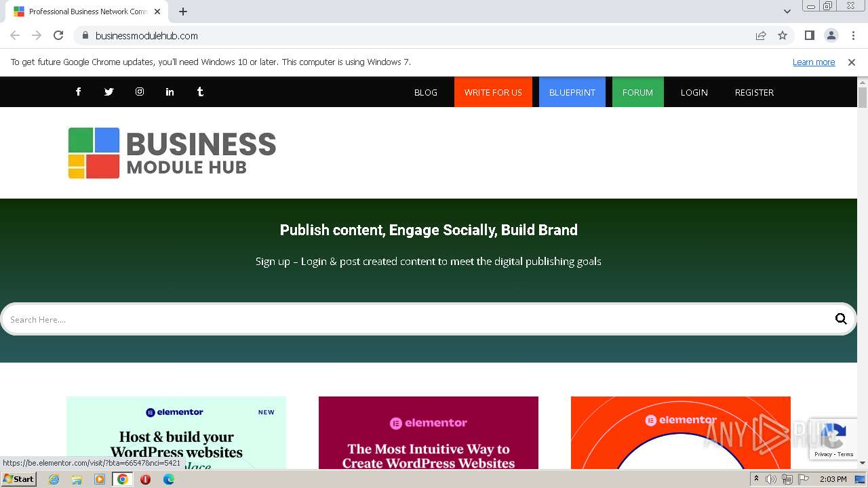Open Windows Start menu
Viewport: 868px width, 488px height.
click(x=19, y=479)
